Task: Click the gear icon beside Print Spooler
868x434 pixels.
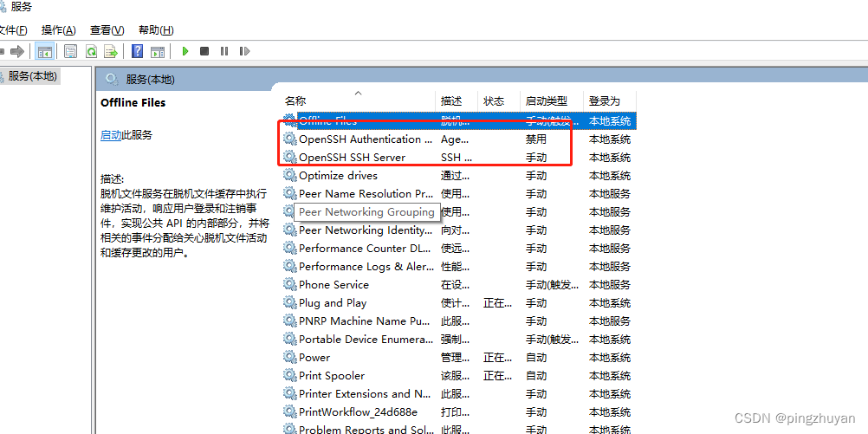Action: click(x=290, y=375)
